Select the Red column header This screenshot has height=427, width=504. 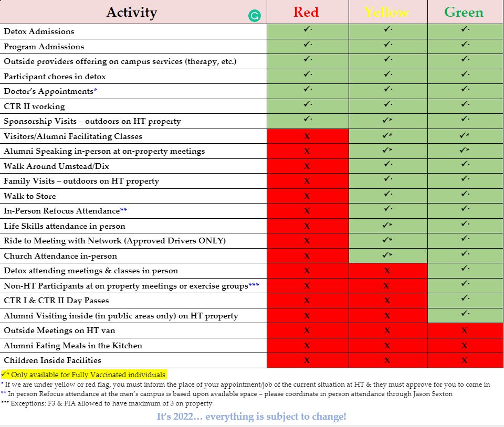(x=306, y=12)
